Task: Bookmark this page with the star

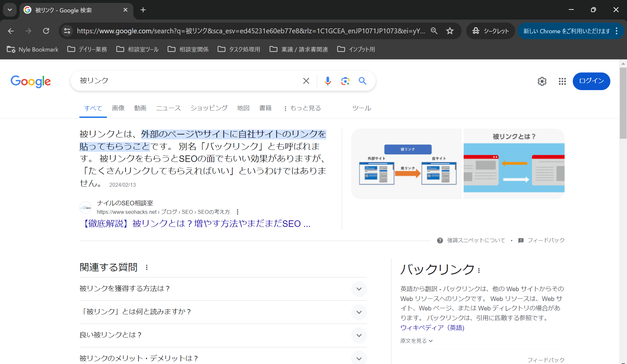Action: click(x=450, y=31)
